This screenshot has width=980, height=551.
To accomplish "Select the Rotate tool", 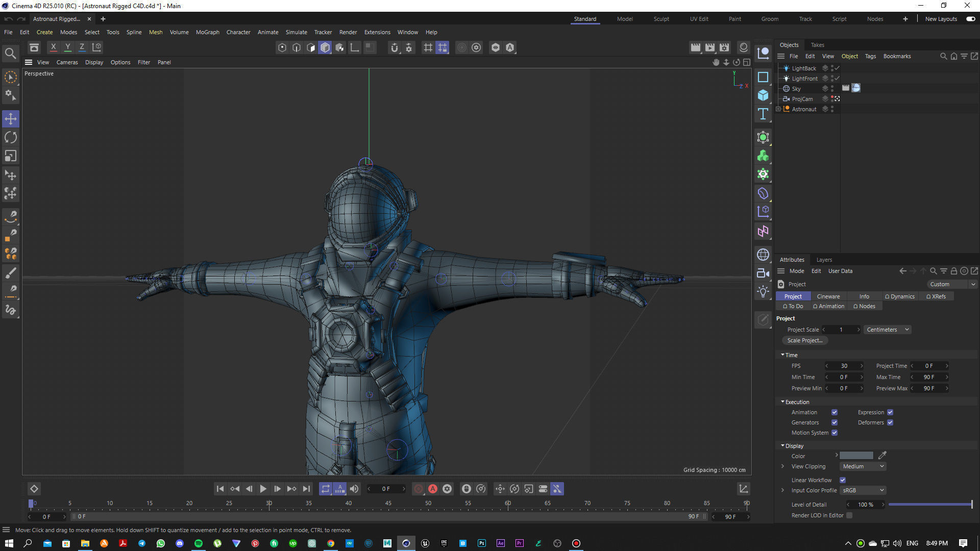I will [x=11, y=137].
